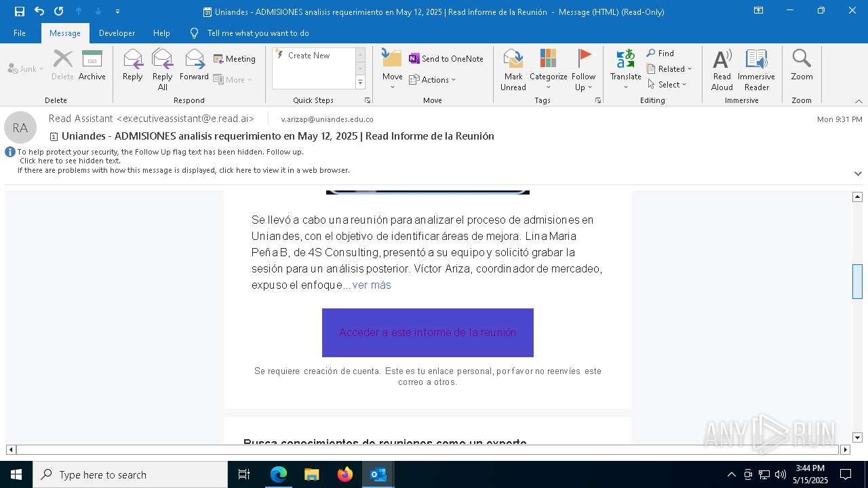Expand the message header chevron
This screenshot has width=868, height=488.
tap(858, 174)
